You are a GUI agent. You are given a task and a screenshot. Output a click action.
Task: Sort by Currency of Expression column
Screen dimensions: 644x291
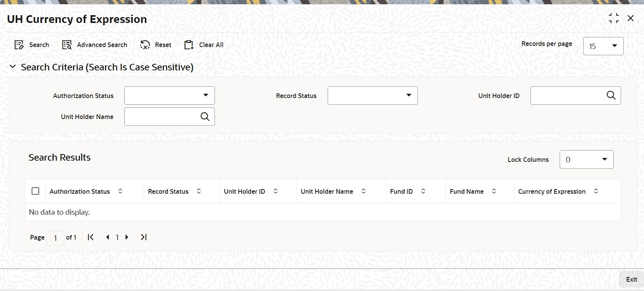[x=596, y=191]
